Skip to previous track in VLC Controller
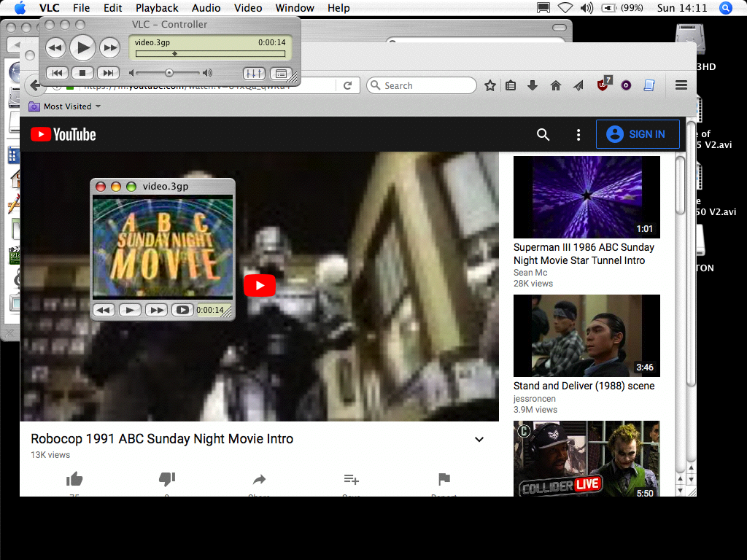The image size is (747, 560). coord(57,73)
